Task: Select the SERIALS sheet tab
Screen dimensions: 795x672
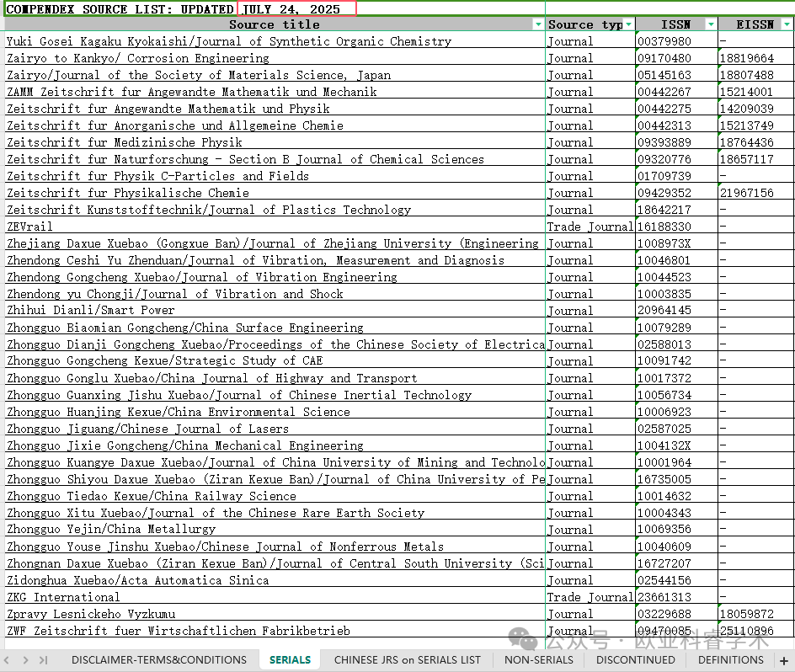Action: [x=290, y=660]
